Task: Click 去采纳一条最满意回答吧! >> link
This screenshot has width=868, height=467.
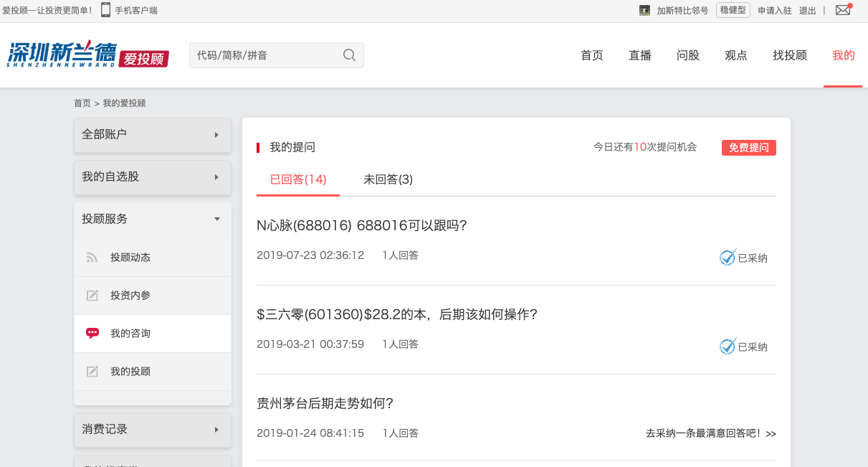Action: coord(711,433)
